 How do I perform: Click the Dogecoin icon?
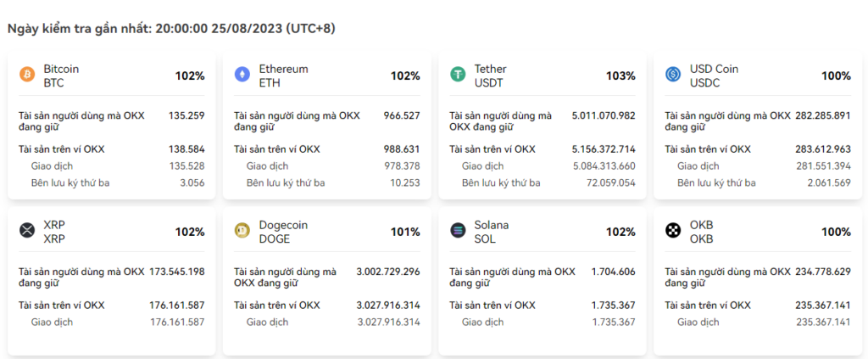click(x=242, y=231)
